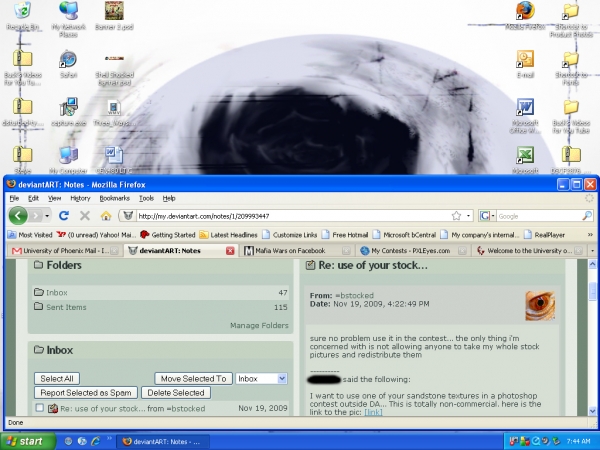Click the [link] hyperlink in the note
Screen dimensions: 600x450
point(373,412)
